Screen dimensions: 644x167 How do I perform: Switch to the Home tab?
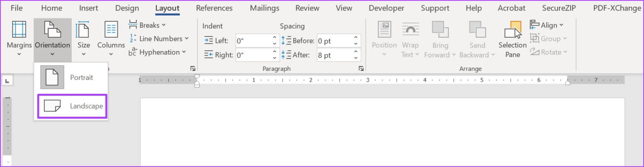[x=52, y=8]
